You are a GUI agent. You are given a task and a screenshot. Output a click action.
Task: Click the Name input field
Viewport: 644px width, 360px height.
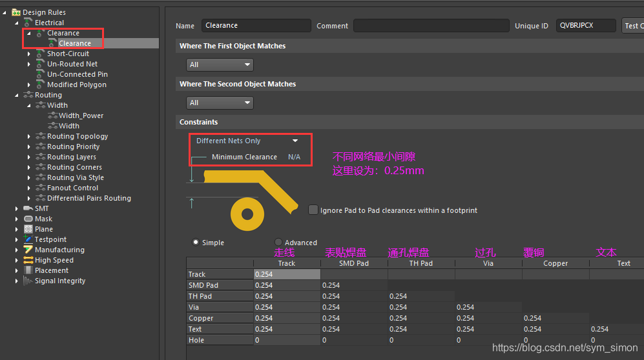click(256, 26)
